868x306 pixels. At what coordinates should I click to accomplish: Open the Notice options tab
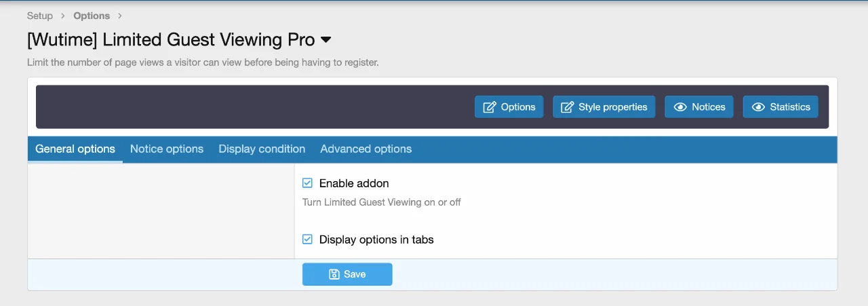pos(167,149)
